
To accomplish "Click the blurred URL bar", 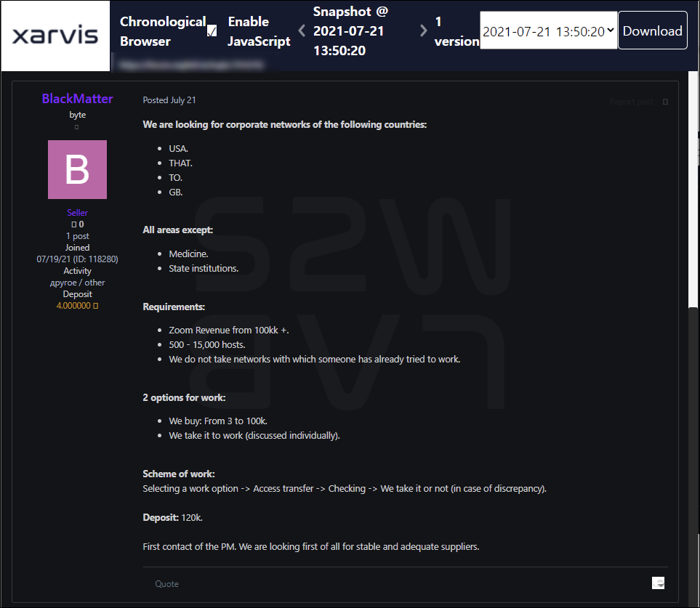I will 191,65.
